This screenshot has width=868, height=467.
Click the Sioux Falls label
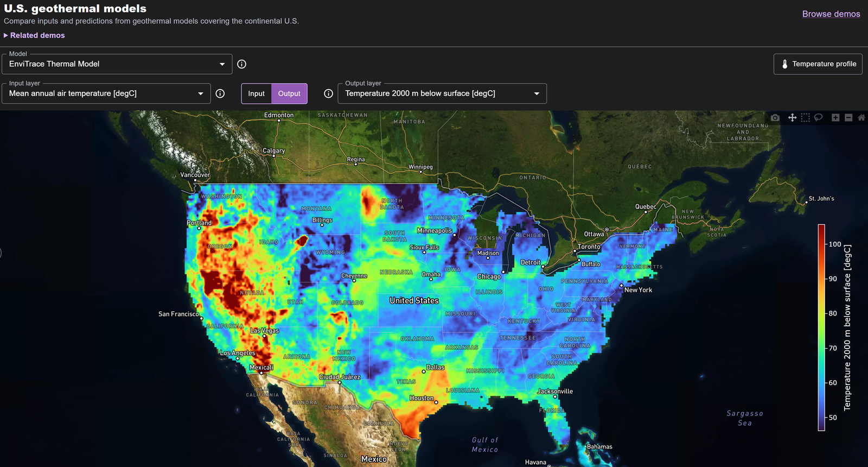[424, 247]
